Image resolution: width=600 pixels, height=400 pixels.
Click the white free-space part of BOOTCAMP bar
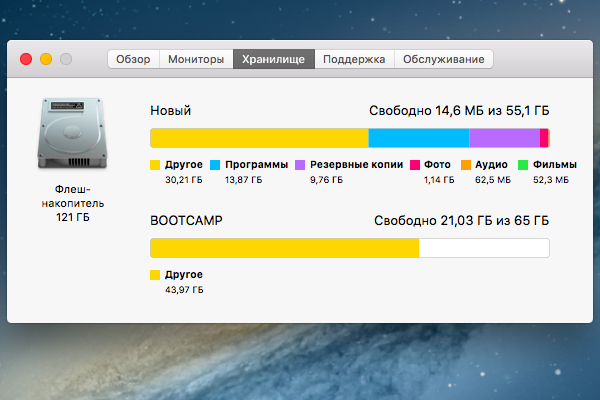click(x=484, y=248)
